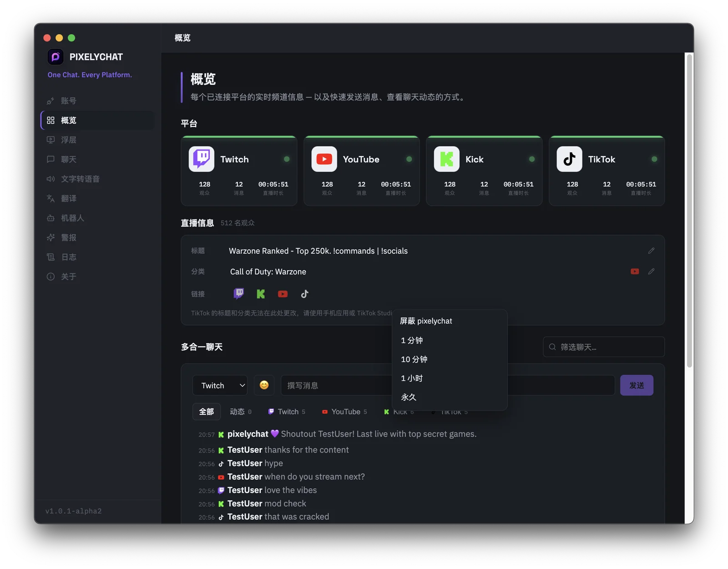
Task: Click pixelychat username in shoutout message
Action: point(248,434)
